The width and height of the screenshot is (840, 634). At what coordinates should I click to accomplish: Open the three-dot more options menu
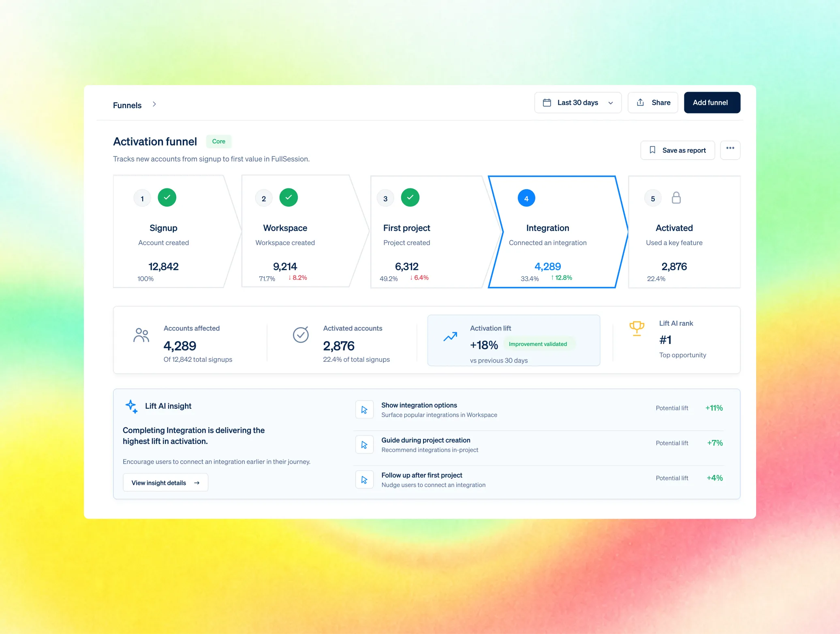coord(730,150)
